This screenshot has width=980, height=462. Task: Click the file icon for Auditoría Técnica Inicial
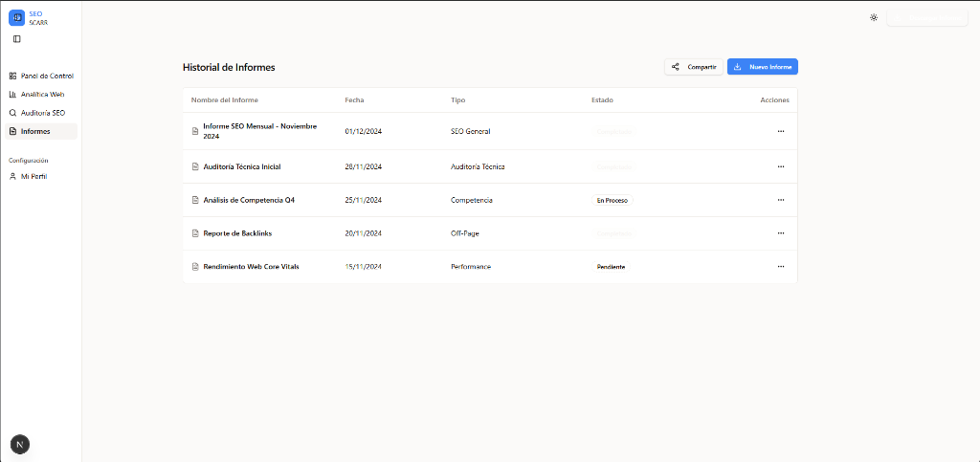pos(195,166)
